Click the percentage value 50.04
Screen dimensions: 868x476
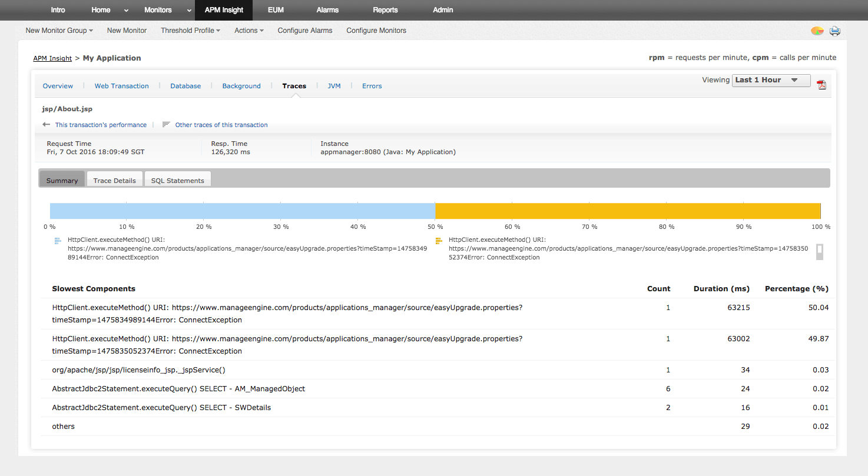[819, 308]
